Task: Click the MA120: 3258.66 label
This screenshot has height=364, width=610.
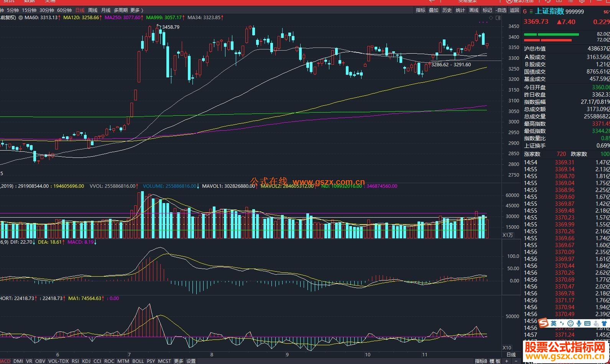Action: (x=81, y=17)
